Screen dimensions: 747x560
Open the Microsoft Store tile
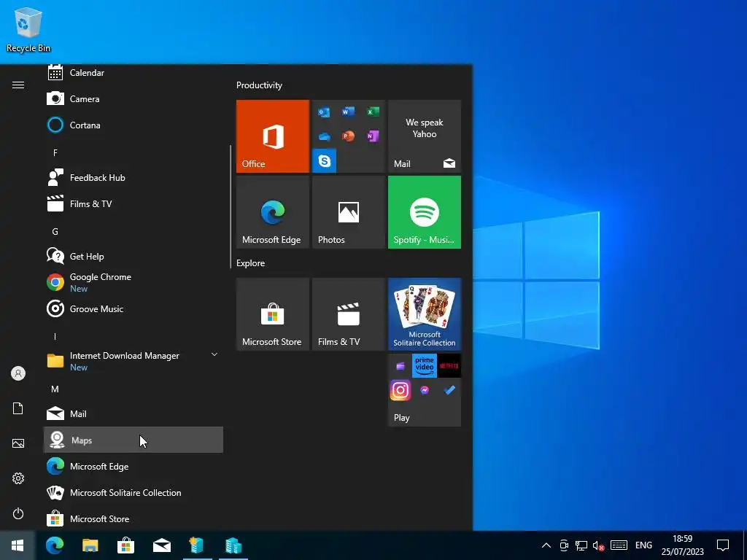[x=273, y=314]
